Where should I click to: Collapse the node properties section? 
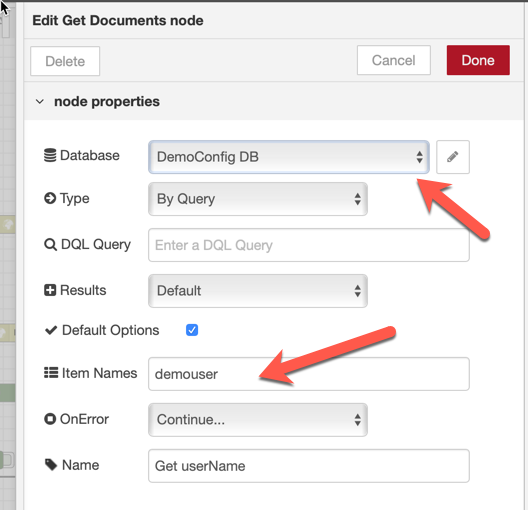40,101
